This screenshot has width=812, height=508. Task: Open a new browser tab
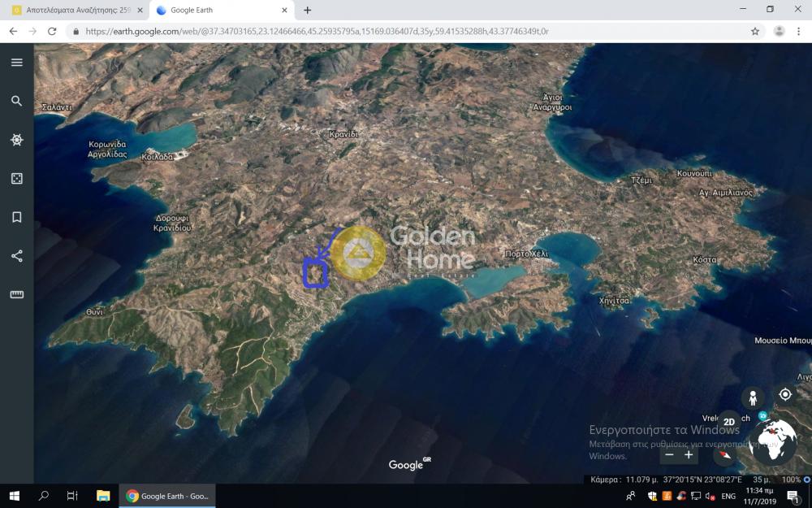[307, 11]
